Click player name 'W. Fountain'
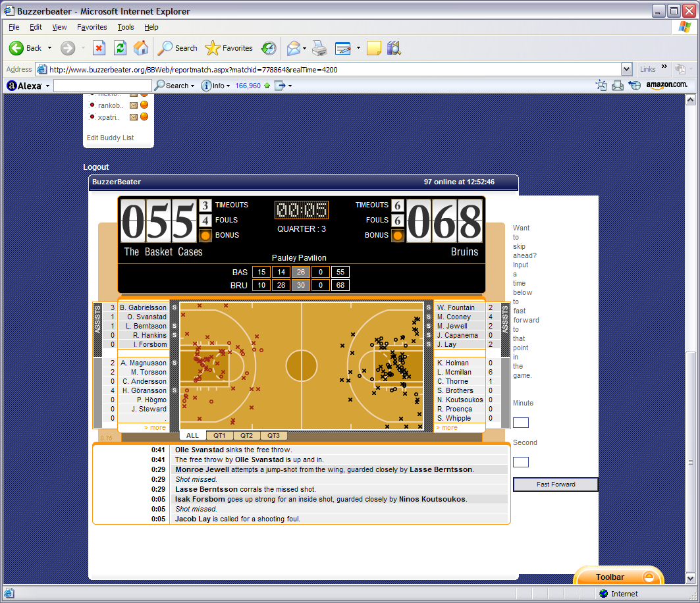The width and height of the screenshot is (700, 603). point(456,307)
